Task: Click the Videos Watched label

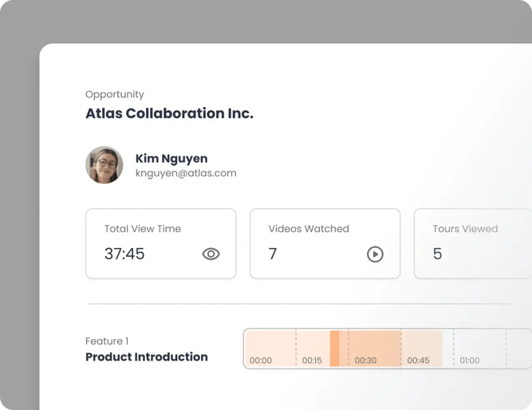Action: pos(309,229)
